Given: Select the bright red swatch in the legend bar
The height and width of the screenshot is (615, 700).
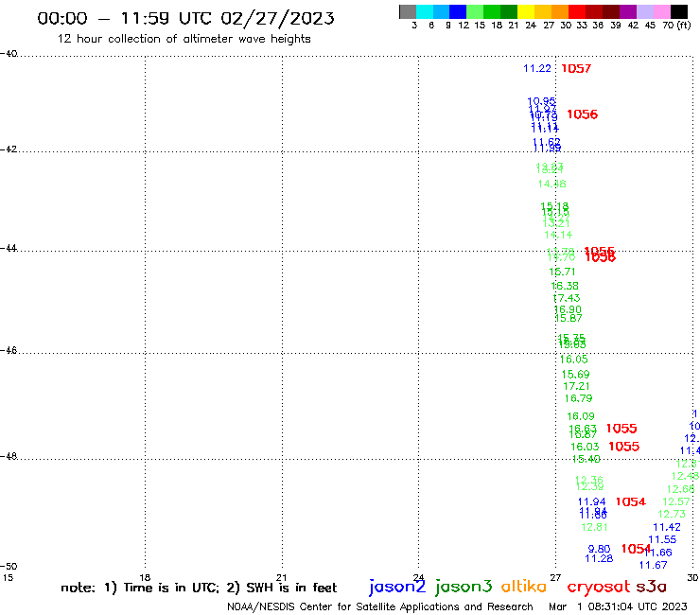Looking at the screenshot, I should [577, 11].
